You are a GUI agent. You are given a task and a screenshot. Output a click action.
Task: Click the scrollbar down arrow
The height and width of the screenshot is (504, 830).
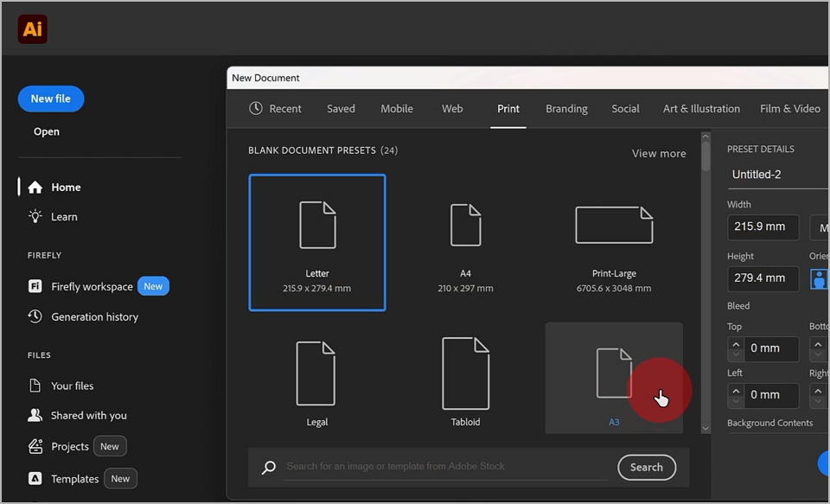[705, 428]
